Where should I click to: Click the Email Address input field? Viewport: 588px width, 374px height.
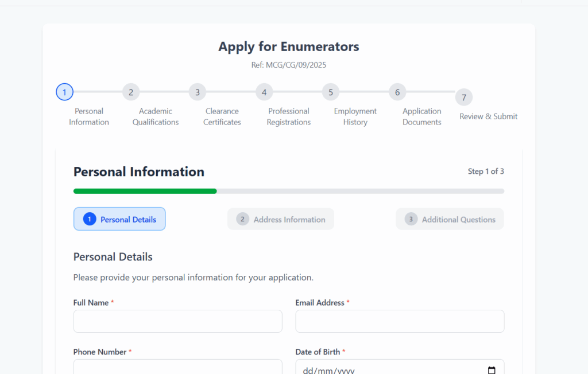click(400, 321)
